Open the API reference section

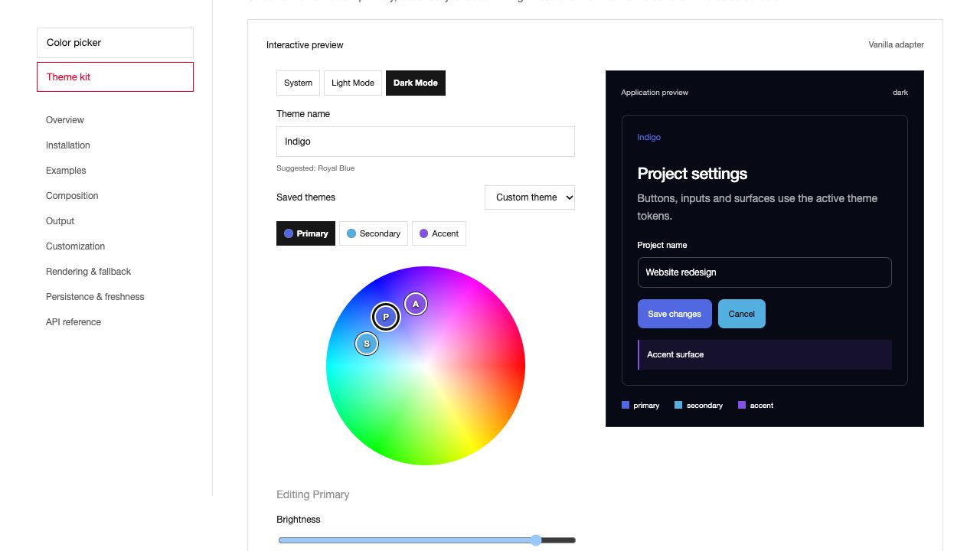[x=73, y=322]
